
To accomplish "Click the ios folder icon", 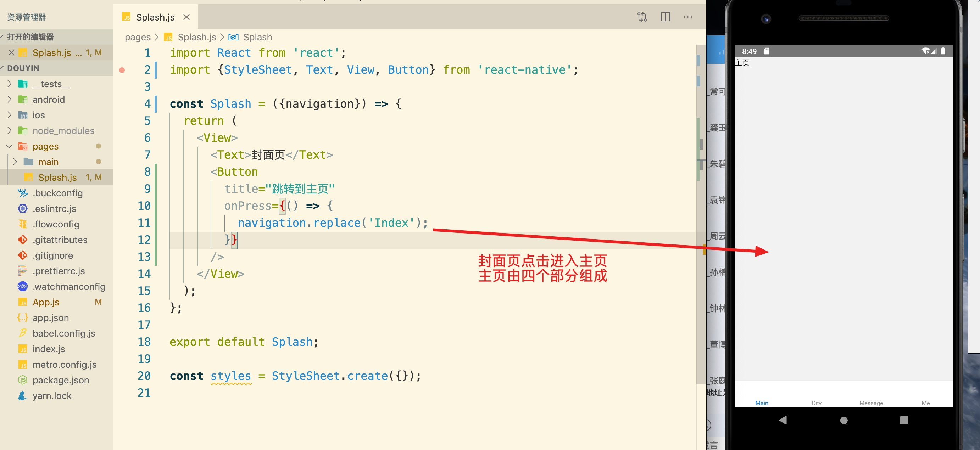I will coord(23,115).
